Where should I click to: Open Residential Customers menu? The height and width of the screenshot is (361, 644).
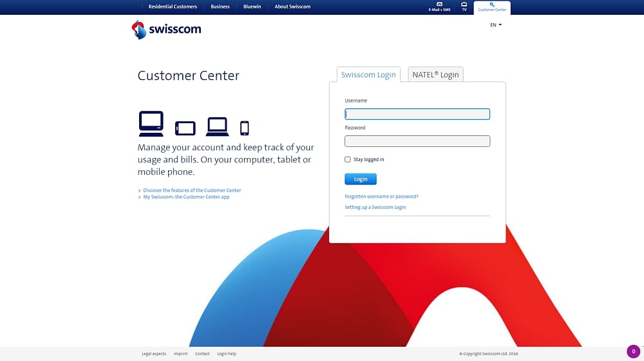[x=173, y=6]
